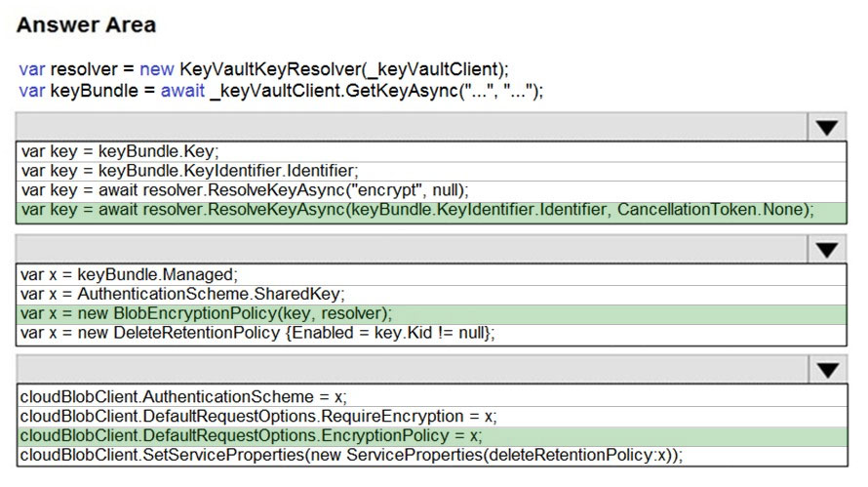The width and height of the screenshot is (868, 487).
Task: Select option 'var x = AuthenticationScheme.SharedKey;'
Action: [431, 294]
